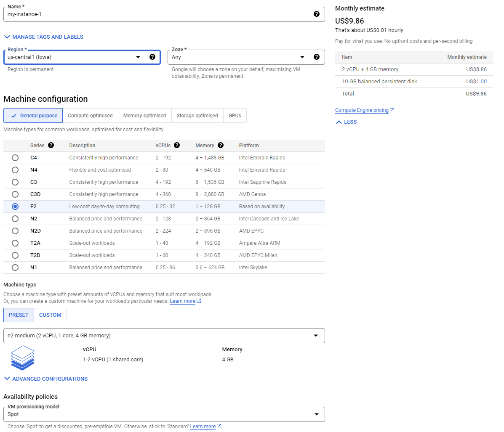Screen dimensions: 504x432
Task: Switch to the GPUs tab
Action: pyautogui.click(x=235, y=115)
